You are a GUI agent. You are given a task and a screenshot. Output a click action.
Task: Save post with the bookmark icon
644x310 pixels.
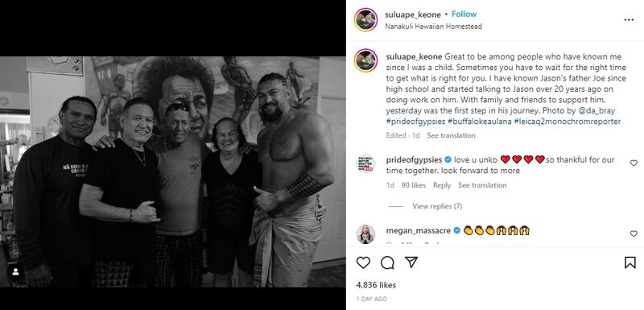[630, 262]
